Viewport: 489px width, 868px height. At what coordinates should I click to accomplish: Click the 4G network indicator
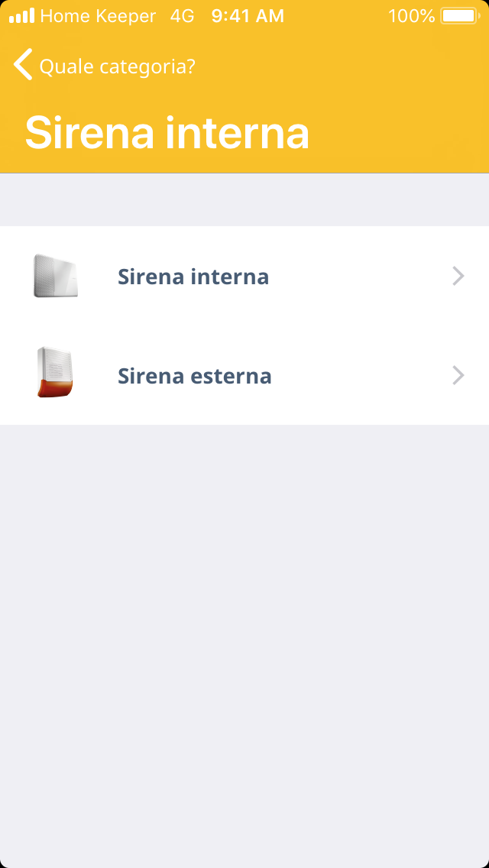tap(182, 16)
